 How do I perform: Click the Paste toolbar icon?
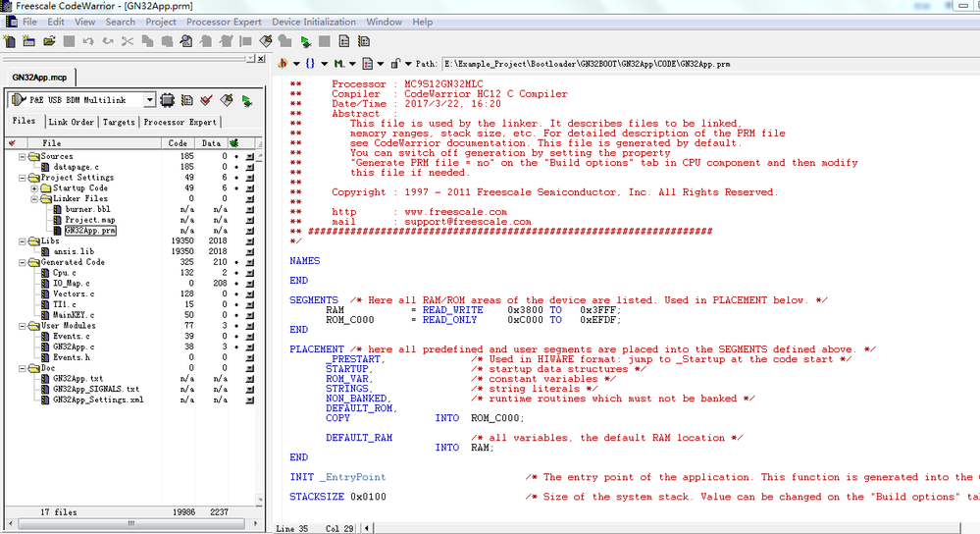[167, 41]
